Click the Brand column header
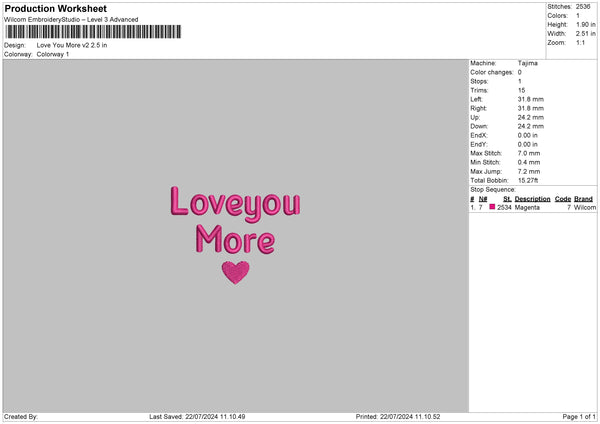 (583, 199)
